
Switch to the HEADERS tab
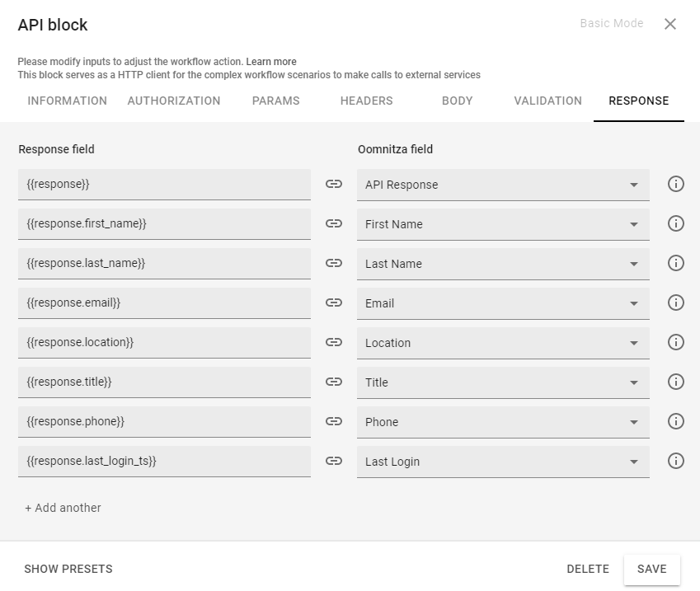point(365,101)
